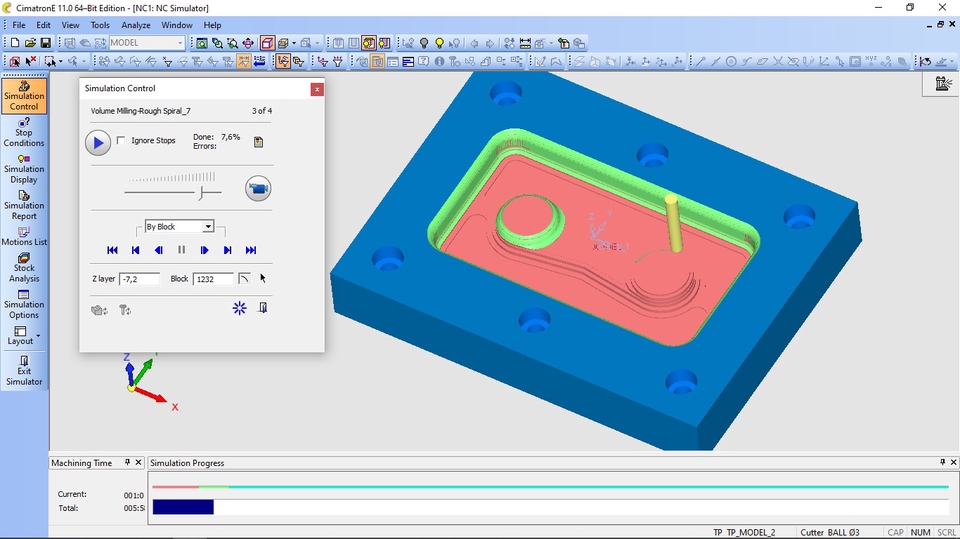The height and width of the screenshot is (539, 960).
Task: Click the Block number input field
Action: (x=213, y=279)
